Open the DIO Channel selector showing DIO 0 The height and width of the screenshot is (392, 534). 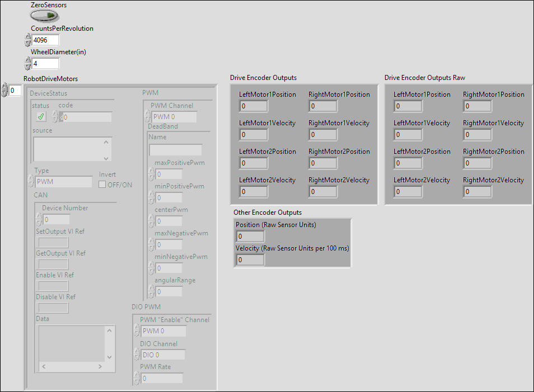162,355
